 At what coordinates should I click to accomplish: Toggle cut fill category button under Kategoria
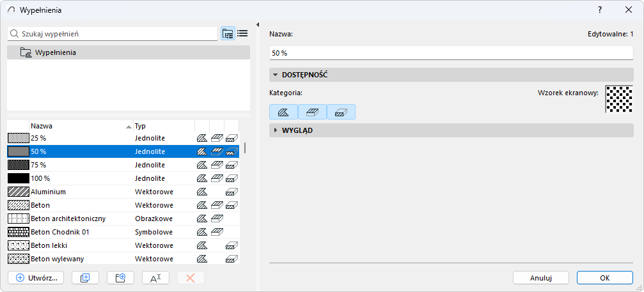pos(341,112)
